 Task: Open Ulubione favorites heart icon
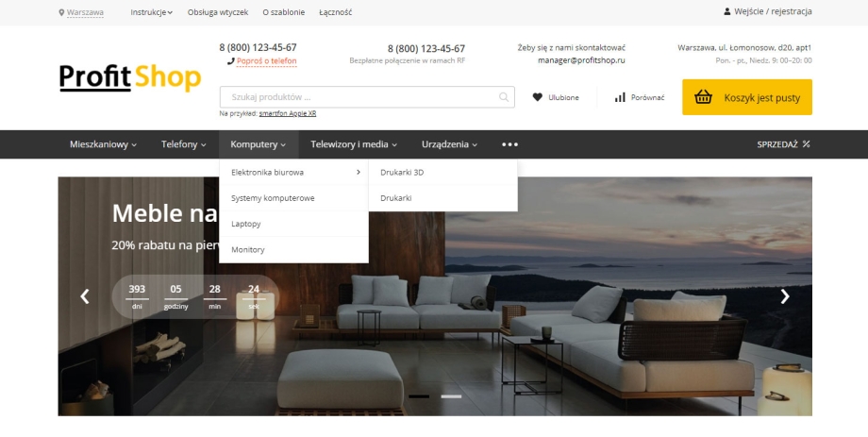pos(537,97)
